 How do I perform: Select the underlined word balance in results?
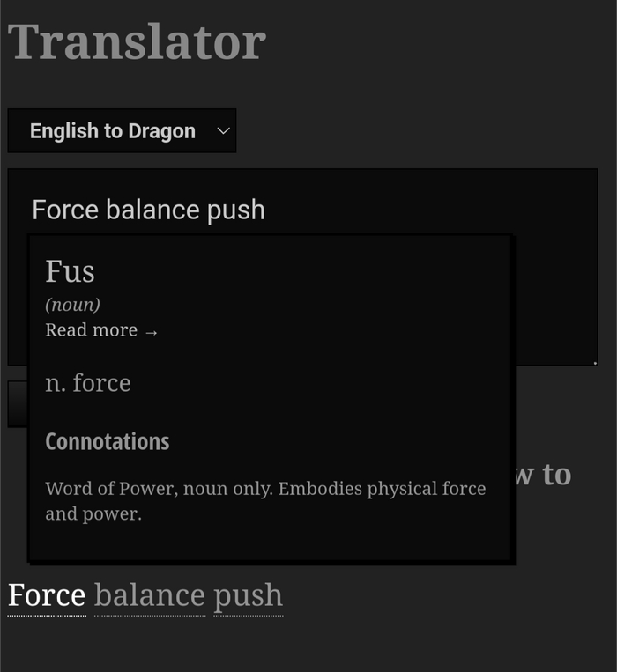149,596
